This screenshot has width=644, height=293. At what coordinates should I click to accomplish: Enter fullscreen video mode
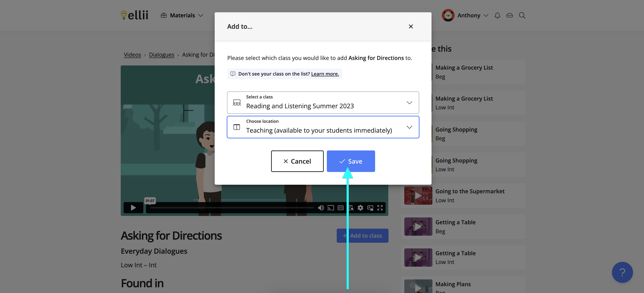click(380, 208)
